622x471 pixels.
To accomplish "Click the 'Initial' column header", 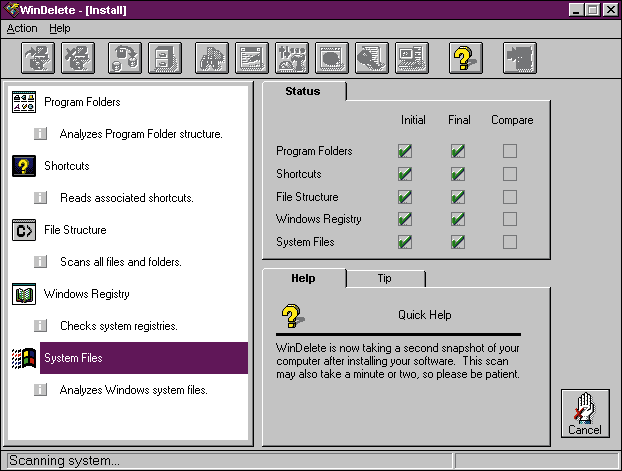I will tap(413, 120).
